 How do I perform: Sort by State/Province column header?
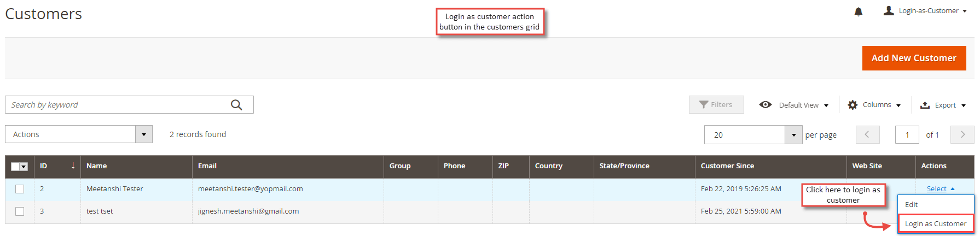[x=645, y=166]
